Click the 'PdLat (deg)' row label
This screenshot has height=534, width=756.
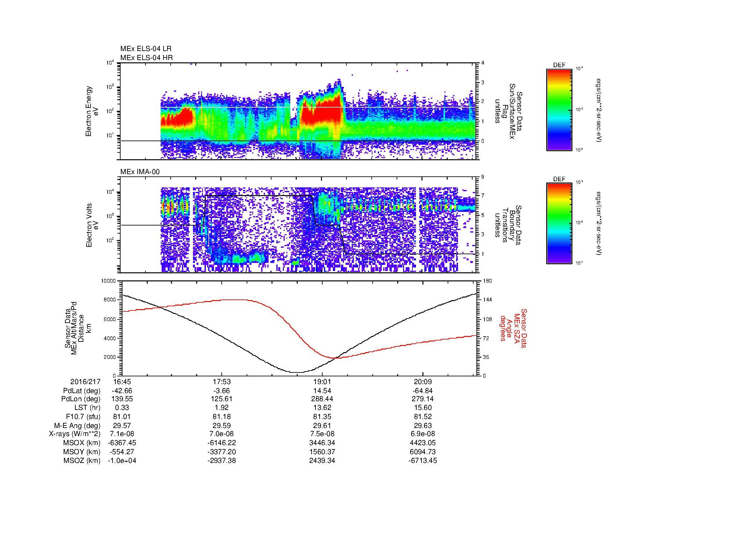click(x=82, y=391)
